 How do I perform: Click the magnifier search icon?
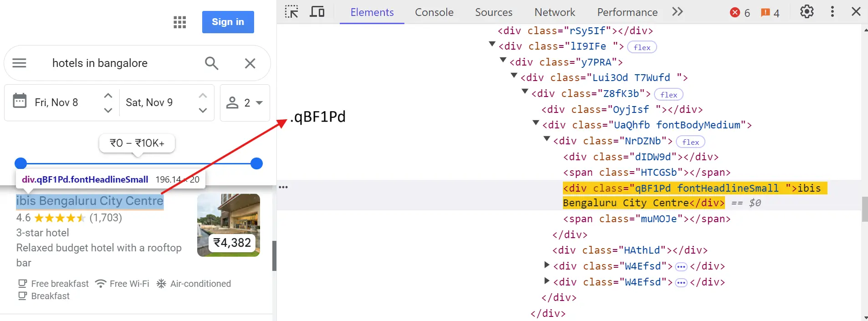coord(212,63)
